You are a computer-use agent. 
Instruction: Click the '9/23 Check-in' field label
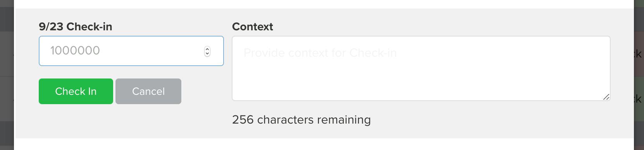[x=76, y=26]
